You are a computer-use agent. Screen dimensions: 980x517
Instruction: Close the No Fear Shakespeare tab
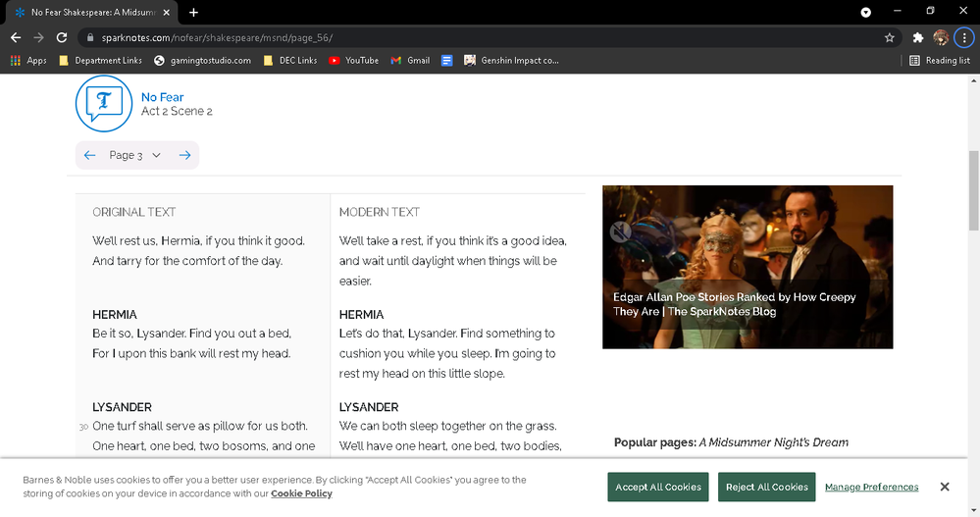click(x=166, y=13)
